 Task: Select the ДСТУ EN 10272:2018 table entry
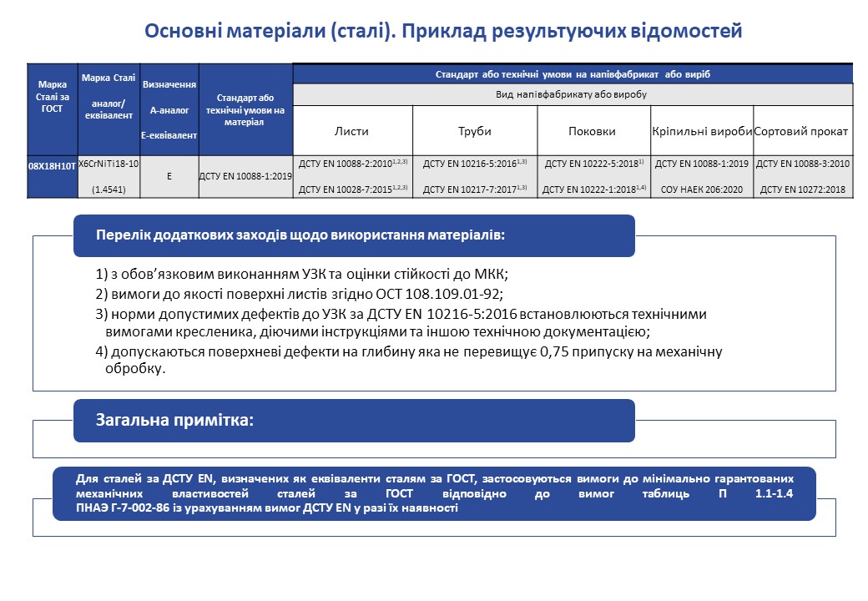(x=802, y=189)
